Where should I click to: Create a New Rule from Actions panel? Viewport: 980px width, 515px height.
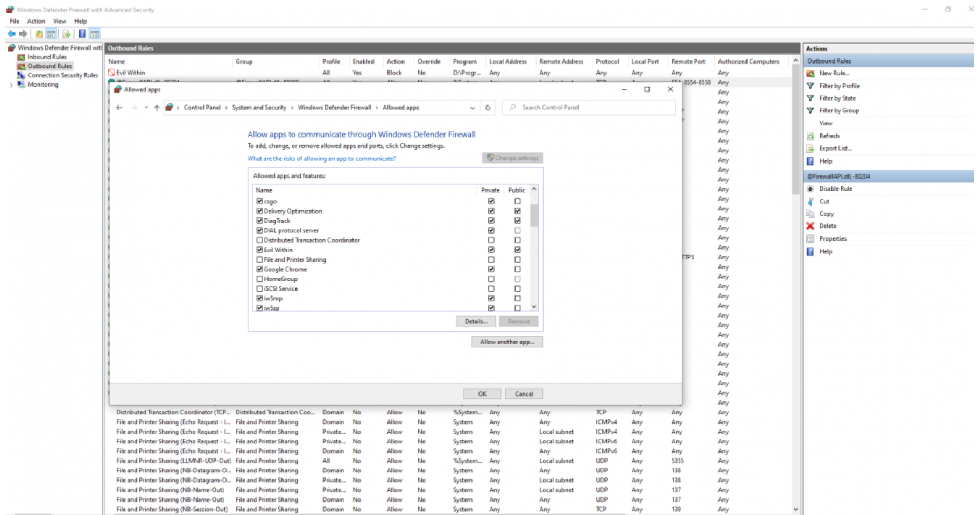coord(835,73)
